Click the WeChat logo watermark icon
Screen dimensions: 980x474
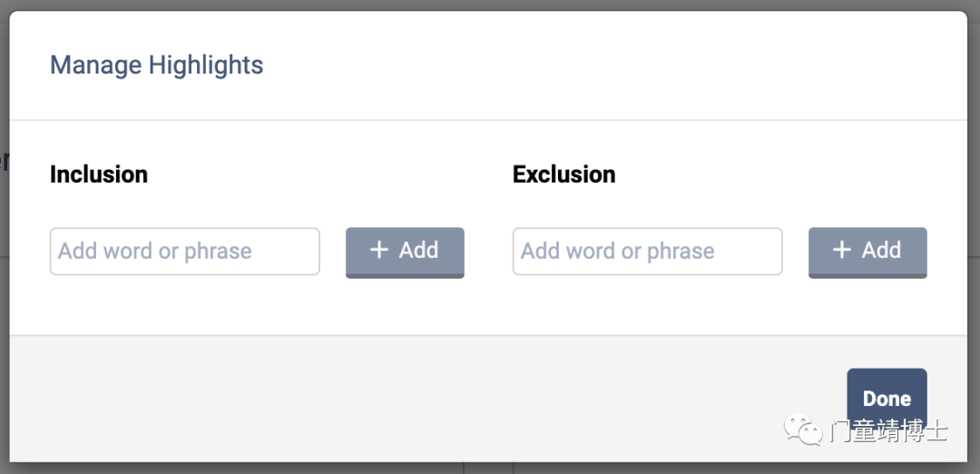803,429
